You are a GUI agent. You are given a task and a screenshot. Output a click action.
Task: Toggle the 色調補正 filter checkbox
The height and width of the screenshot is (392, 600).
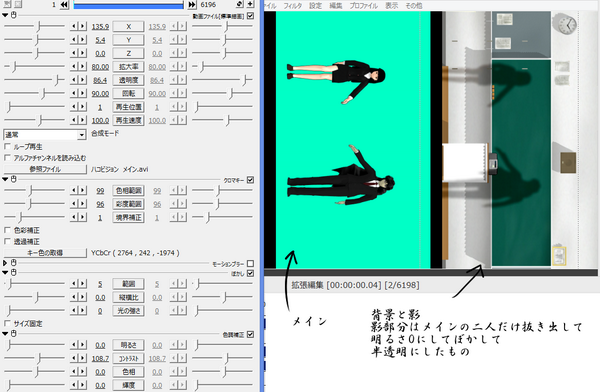[x=250, y=334]
